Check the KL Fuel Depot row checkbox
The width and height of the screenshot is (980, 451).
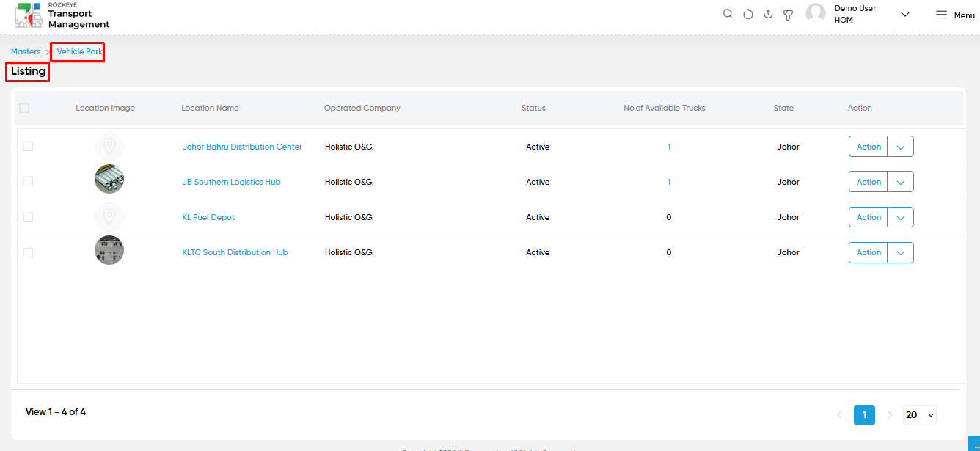[28, 217]
